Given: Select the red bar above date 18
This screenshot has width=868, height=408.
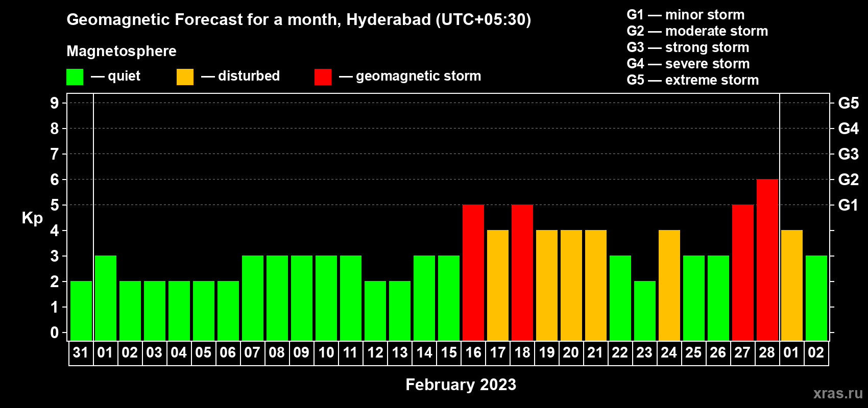Looking at the screenshot, I should pyautogui.click(x=522, y=272).
